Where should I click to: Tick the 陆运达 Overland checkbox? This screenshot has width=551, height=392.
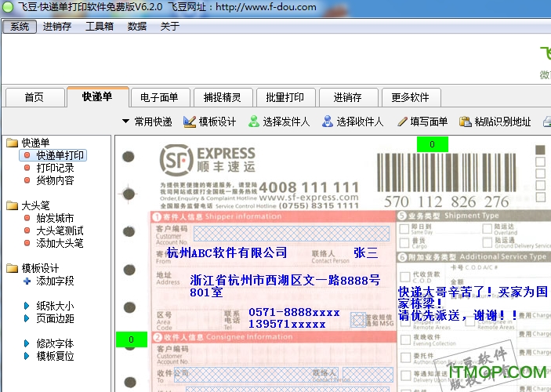[x=487, y=228]
